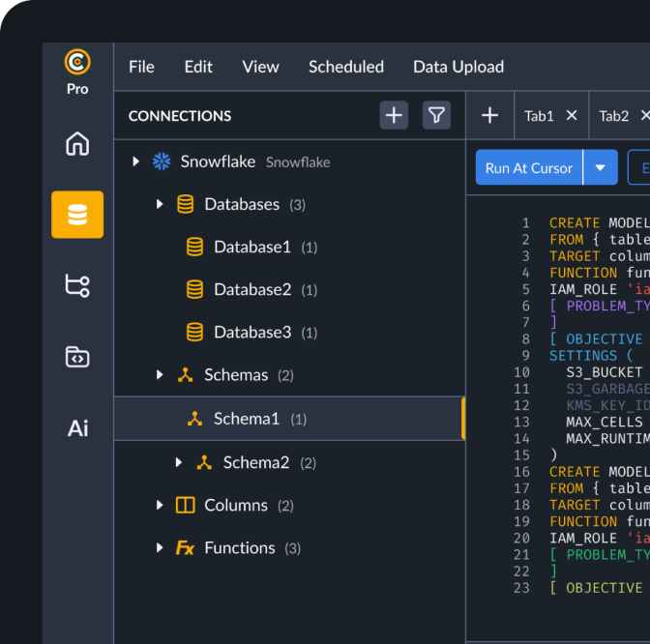Expand the Schema2 node
Image resolution: width=650 pixels, height=644 pixels.
[178, 462]
